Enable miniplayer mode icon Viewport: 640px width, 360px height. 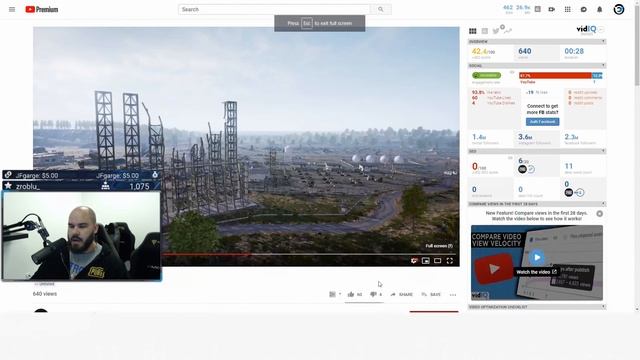click(x=426, y=261)
